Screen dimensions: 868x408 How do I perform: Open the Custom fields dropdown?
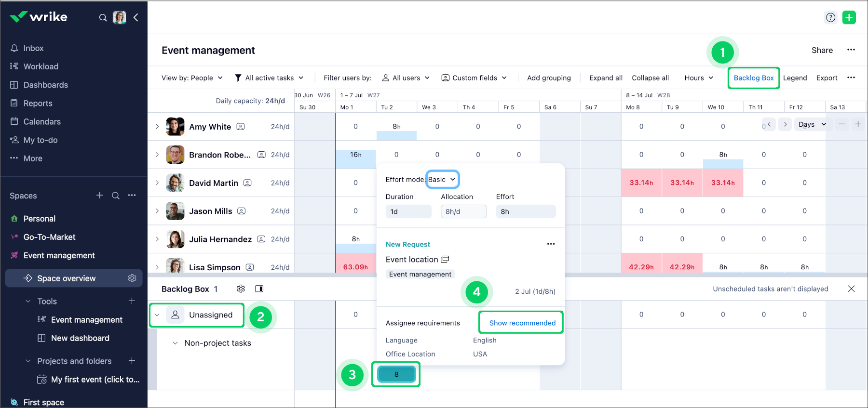[x=475, y=78]
